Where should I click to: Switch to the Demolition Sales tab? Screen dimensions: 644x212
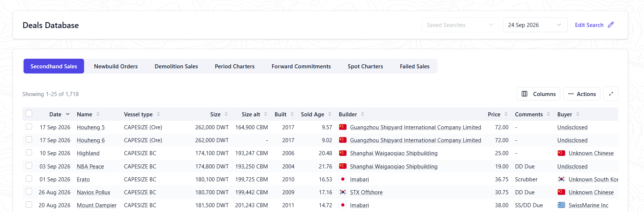pos(176,66)
